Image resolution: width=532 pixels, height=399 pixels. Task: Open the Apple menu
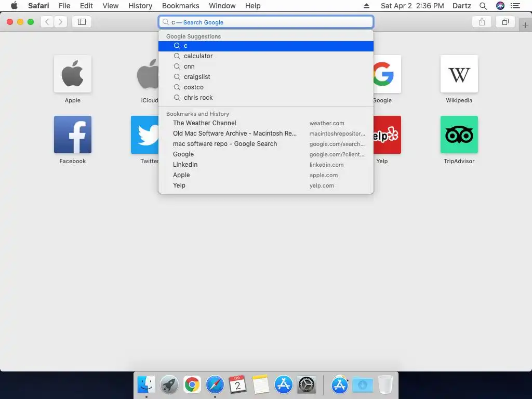pos(14,5)
